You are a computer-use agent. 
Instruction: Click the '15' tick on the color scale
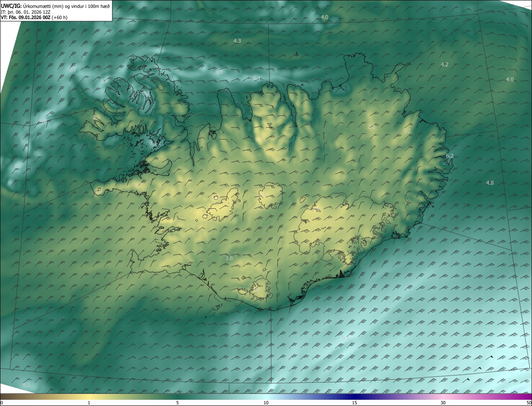[355, 403]
